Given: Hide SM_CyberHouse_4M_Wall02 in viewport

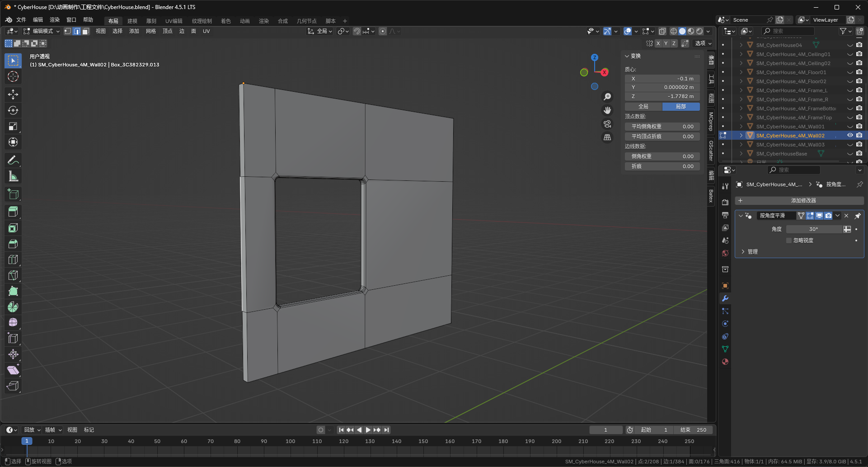Looking at the screenshot, I should (x=850, y=135).
